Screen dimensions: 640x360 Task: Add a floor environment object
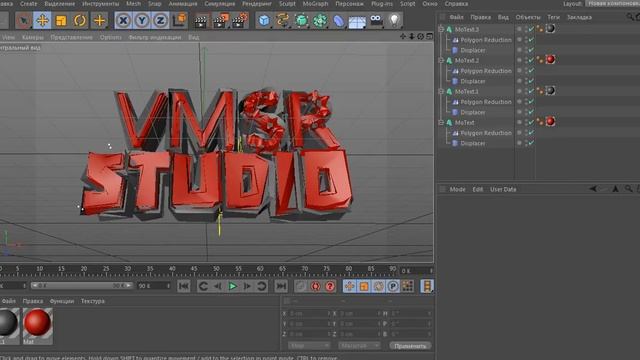[357, 21]
